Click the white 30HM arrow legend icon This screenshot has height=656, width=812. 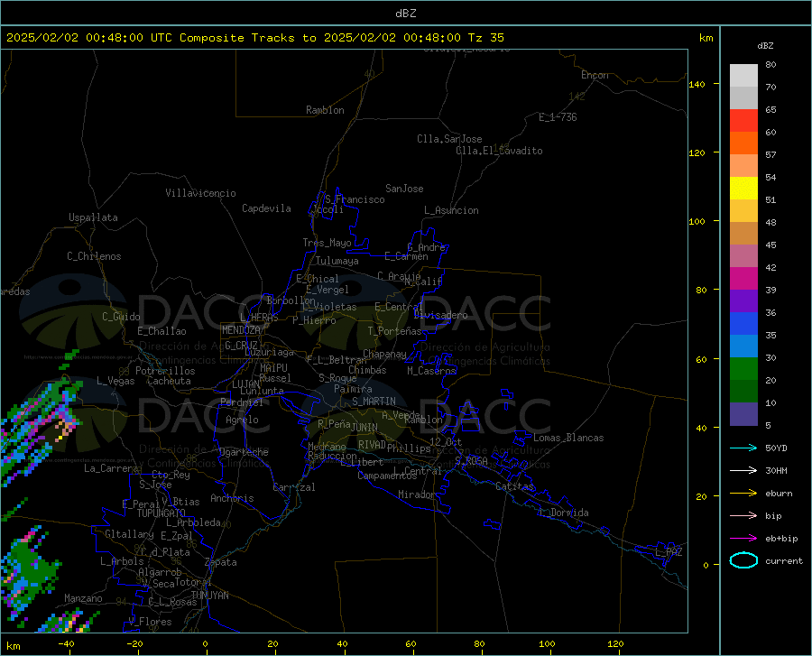[x=743, y=471]
